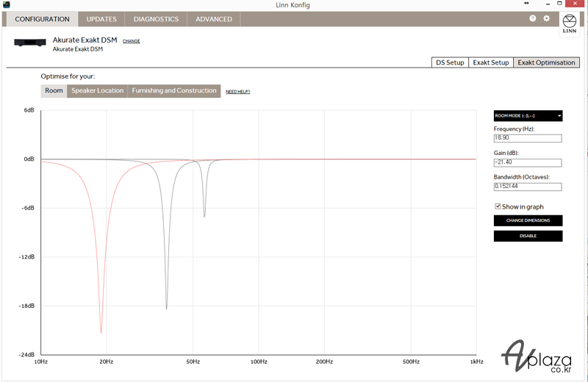Click the Linn logo icon
Image resolution: width=588 pixels, height=382 pixels.
point(569,24)
